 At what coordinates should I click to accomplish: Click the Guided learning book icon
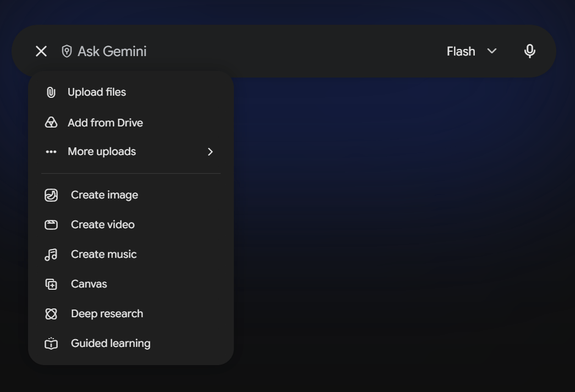pos(51,344)
